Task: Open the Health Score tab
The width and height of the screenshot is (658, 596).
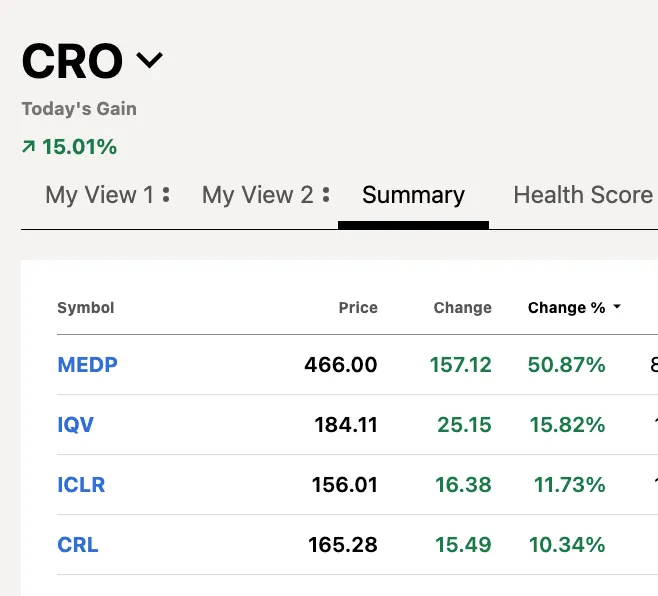Action: 583,195
